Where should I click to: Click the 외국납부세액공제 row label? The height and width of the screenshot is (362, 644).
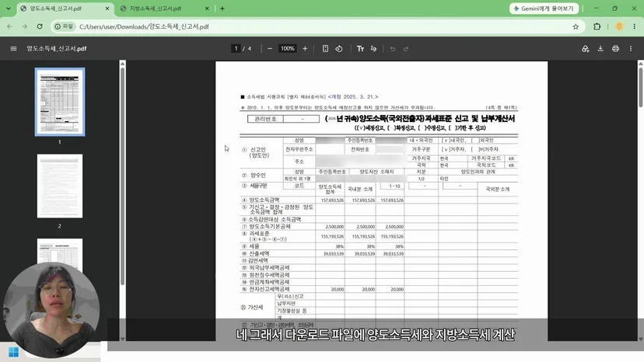pos(269,267)
